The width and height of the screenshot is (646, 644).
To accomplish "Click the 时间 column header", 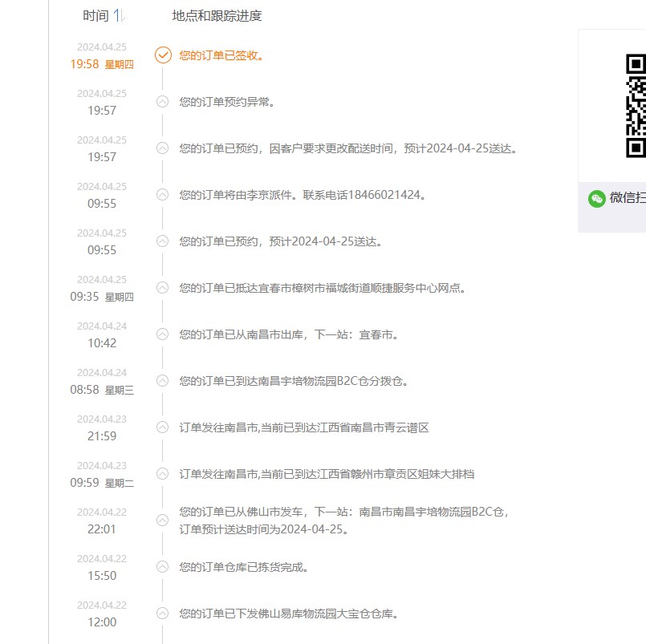I will coord(95,16).
